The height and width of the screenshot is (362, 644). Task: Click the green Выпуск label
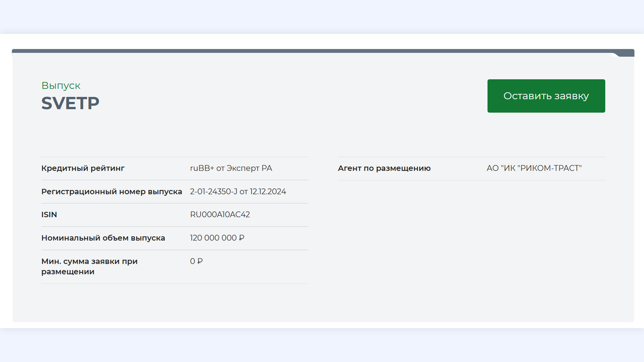pos(61,85)
